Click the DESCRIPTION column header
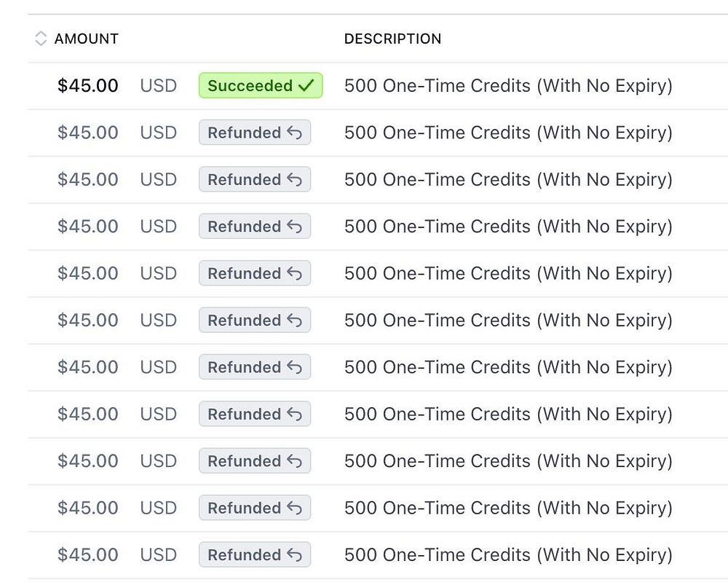The height and width of the screenshot is (585, 728). click(392, 39)
